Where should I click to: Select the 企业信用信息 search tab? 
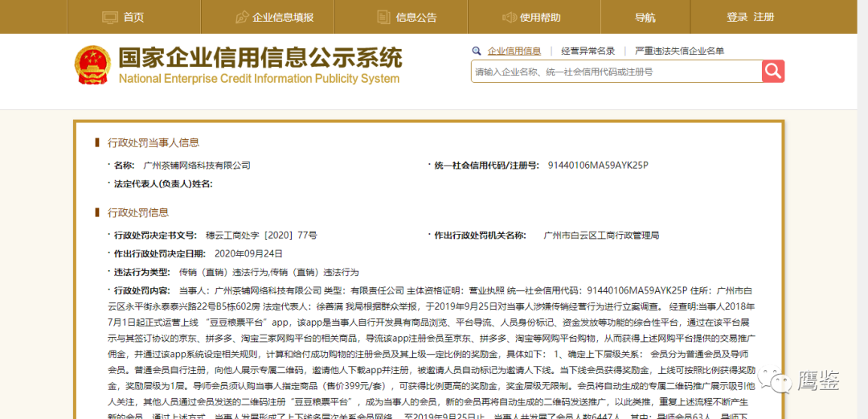(x=514, y=51)
